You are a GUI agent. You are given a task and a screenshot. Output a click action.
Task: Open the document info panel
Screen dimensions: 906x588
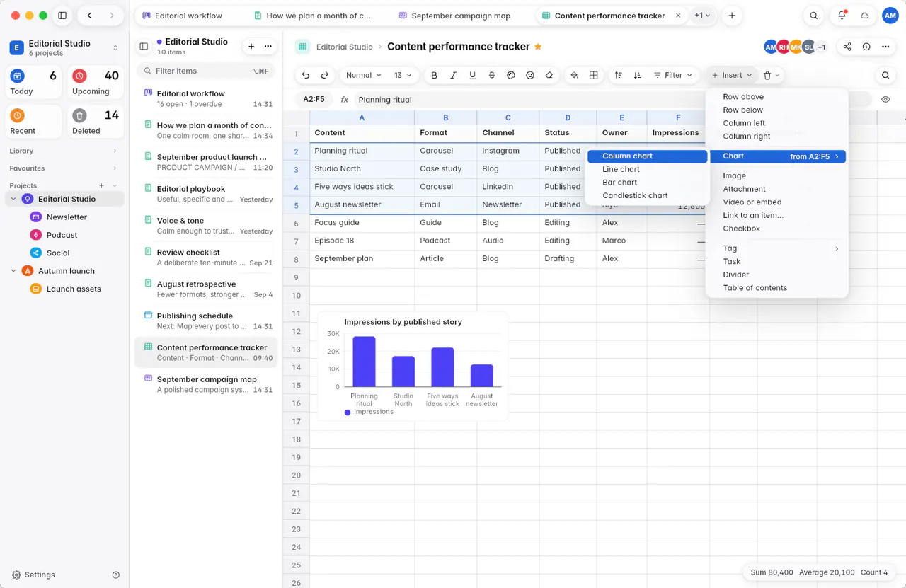(x=866, y=47)
